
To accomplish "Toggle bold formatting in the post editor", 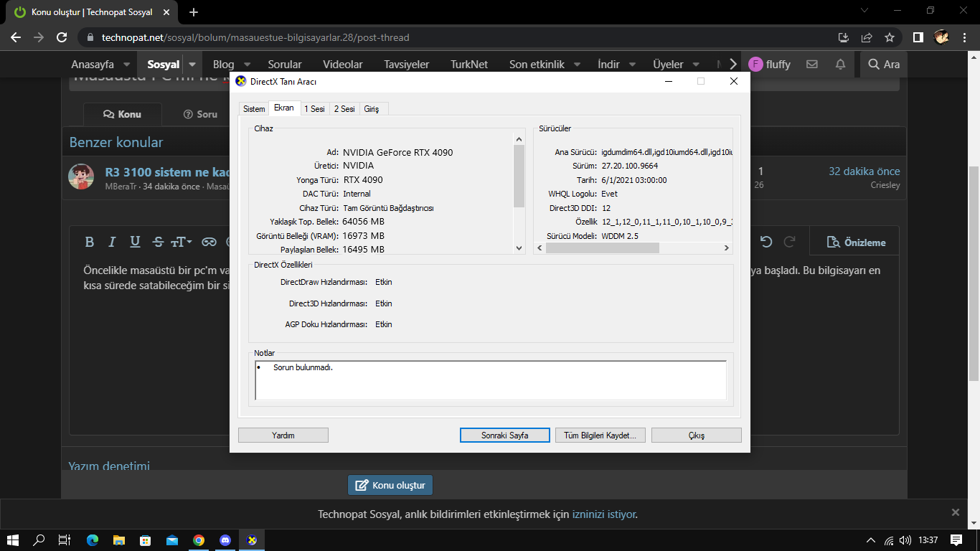I will point(90,242).
